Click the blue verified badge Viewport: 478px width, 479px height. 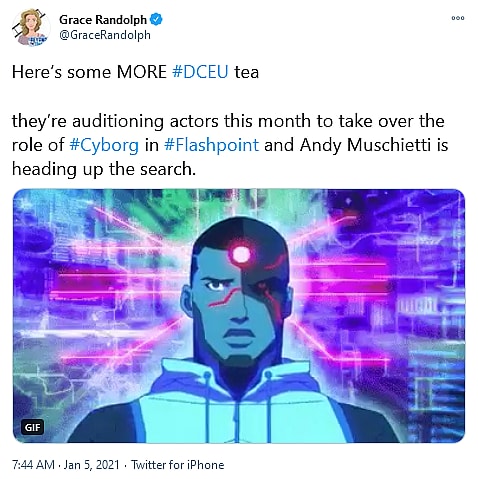pos(156,20)
